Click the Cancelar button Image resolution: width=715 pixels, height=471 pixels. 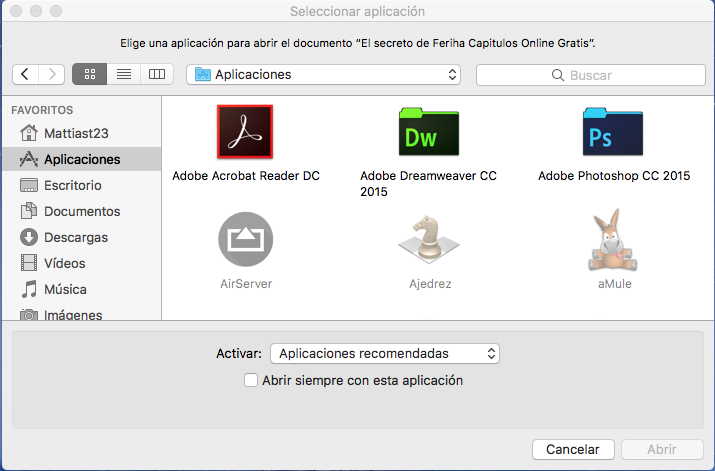(573, 450)
